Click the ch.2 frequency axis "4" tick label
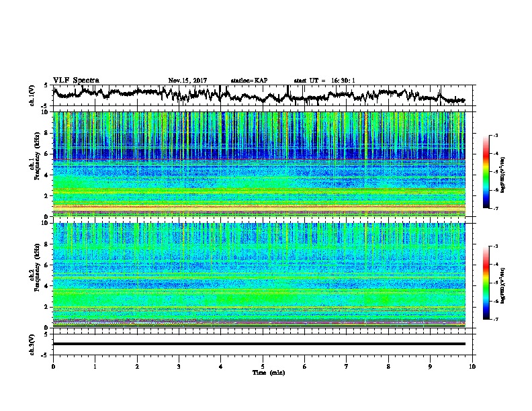The image size is (532, 411). [x=46, y=286]
